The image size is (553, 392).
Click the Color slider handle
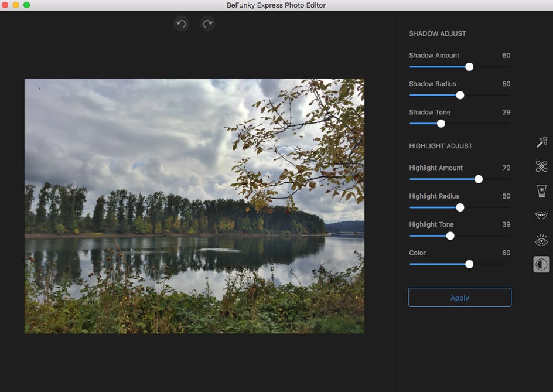pyautogui.click(x=469, y=264)
